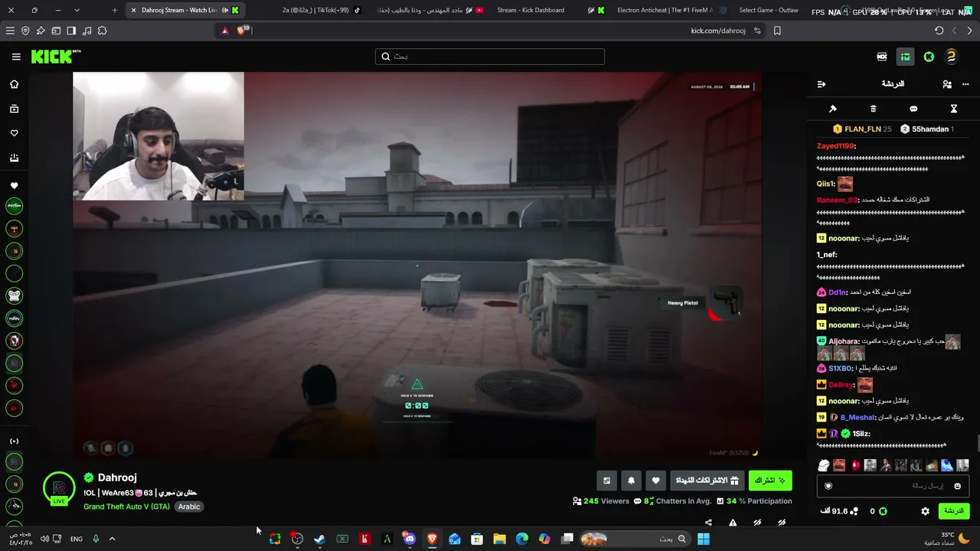Open File Explorer from the taskbar
980x551 pixels.
point(499,539)
